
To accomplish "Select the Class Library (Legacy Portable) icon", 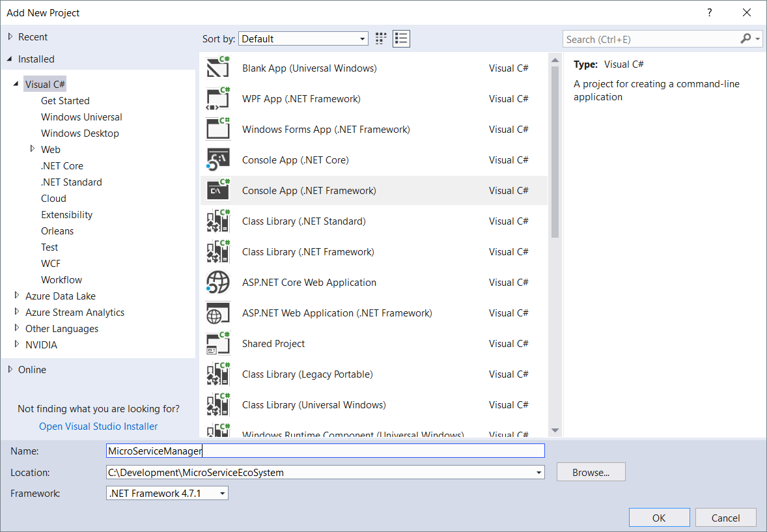I will (x=218, y=374).
